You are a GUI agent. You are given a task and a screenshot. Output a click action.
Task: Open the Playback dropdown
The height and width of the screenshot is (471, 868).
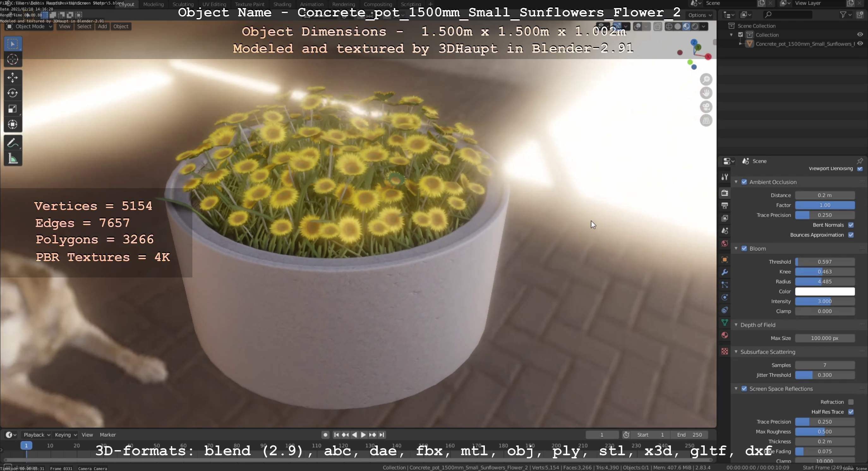click(36, 435)
